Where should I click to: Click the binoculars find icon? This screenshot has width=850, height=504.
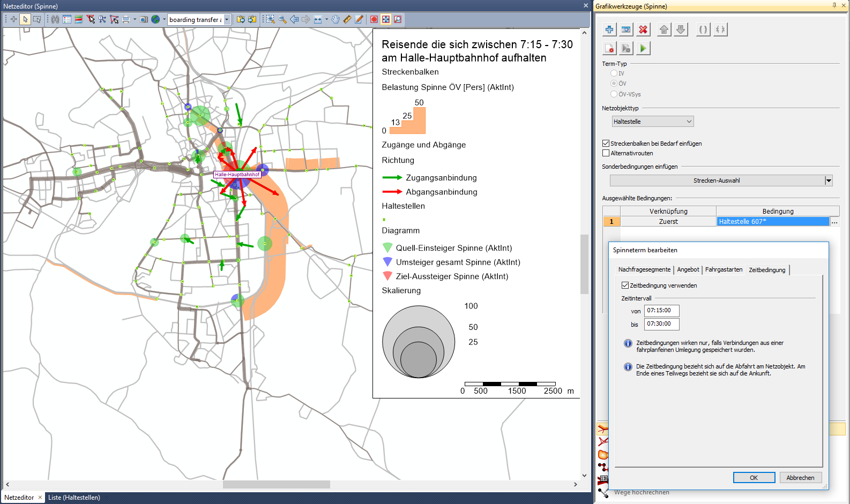(x=55, y=19)
